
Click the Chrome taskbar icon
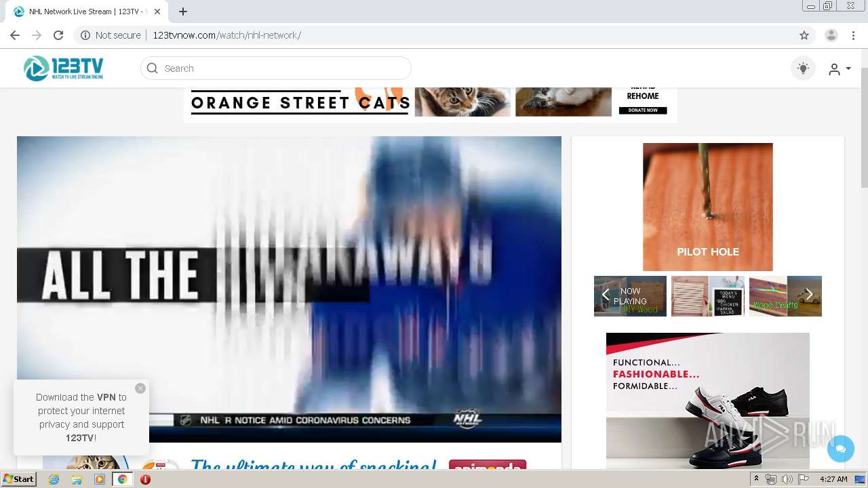(x=122, y=479)
